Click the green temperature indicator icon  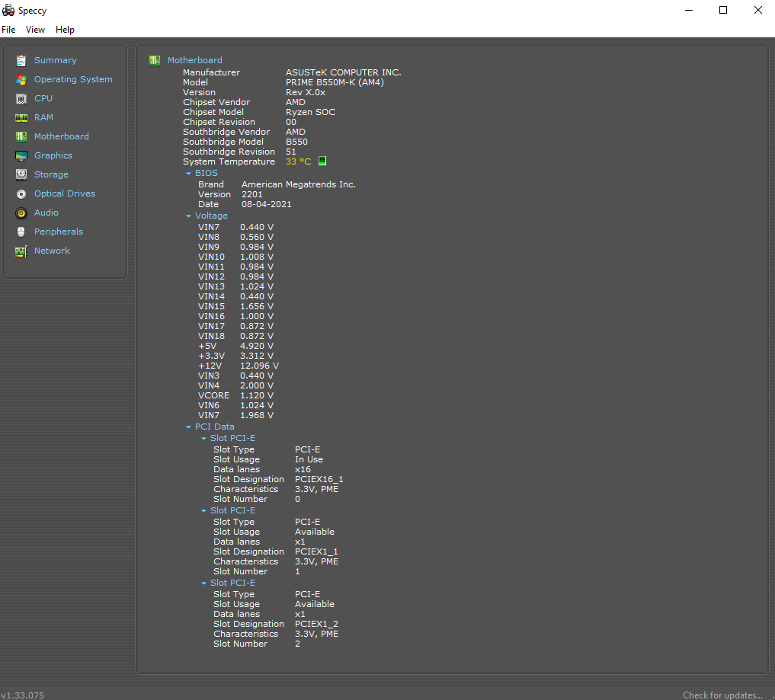pyautogui.click(x=322, y=161)
